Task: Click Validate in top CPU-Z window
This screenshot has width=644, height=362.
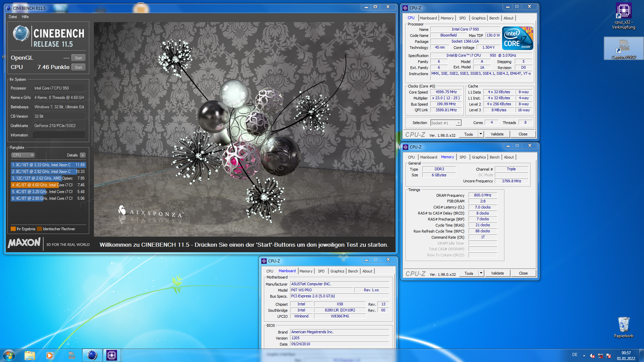Action: pyautogui.click(x=497, y=134)
